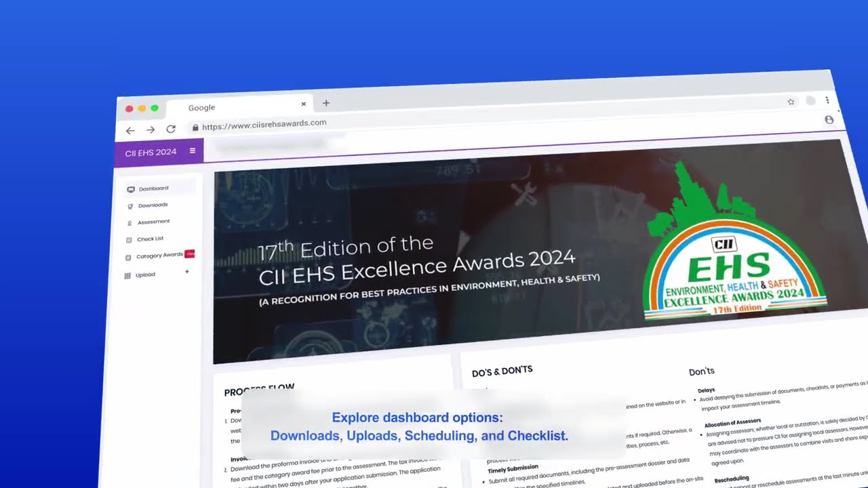Open the Assessment menu item

pyautogui.click(x=153, y=222)
